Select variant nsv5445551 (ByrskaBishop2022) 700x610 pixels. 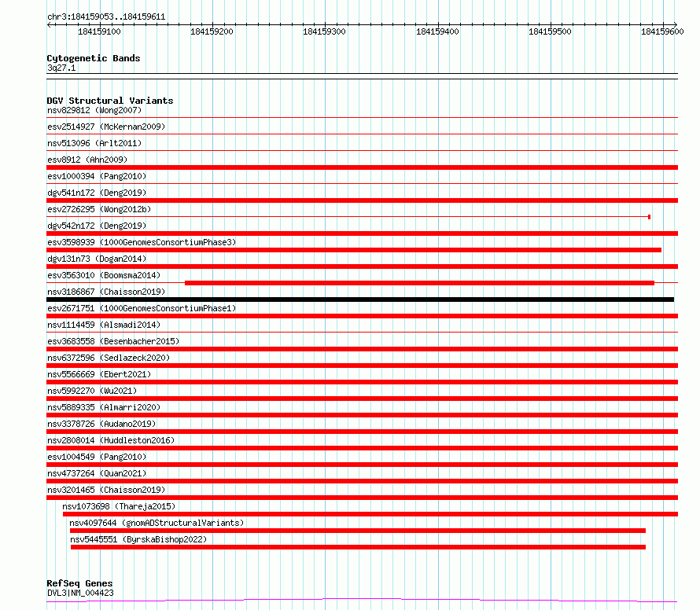pos(138,539)
